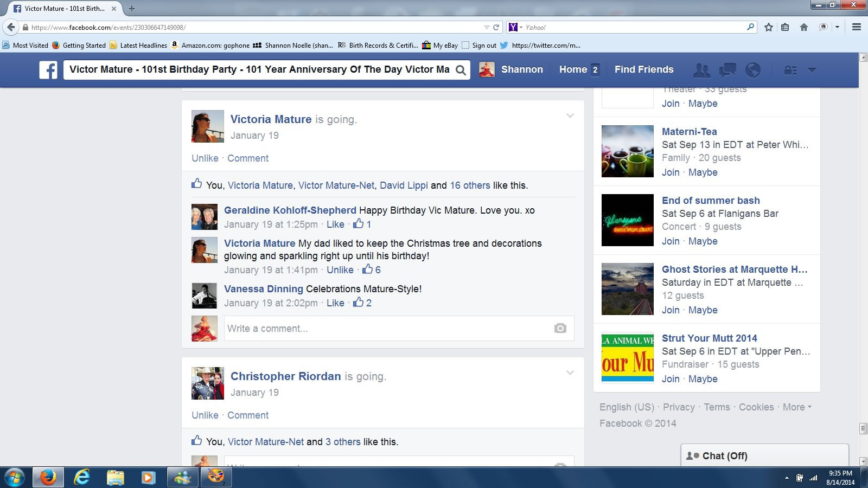Open the '16 others' likes list
The height and width of the screenshot is (488, 868).
tap(470, 185)
